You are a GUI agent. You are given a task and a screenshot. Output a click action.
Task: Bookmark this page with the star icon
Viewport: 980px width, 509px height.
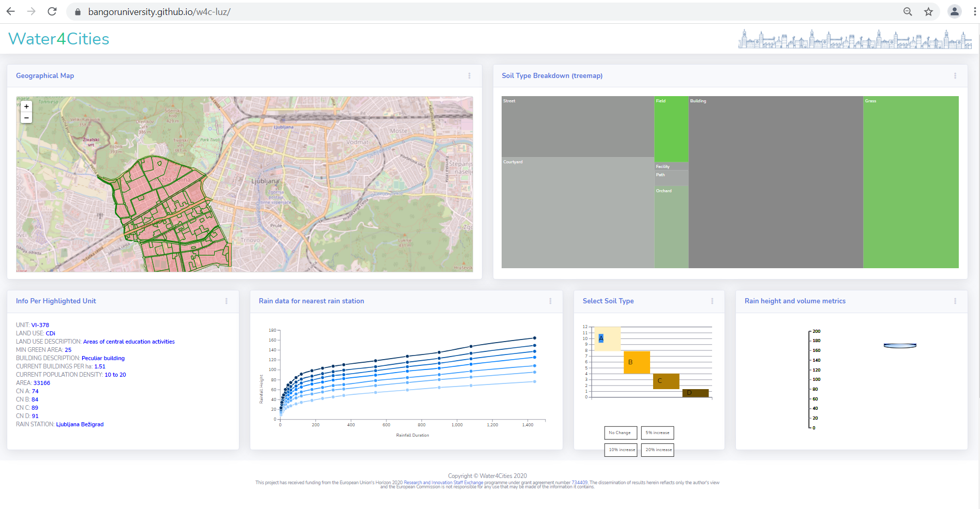tap(928, 11)
